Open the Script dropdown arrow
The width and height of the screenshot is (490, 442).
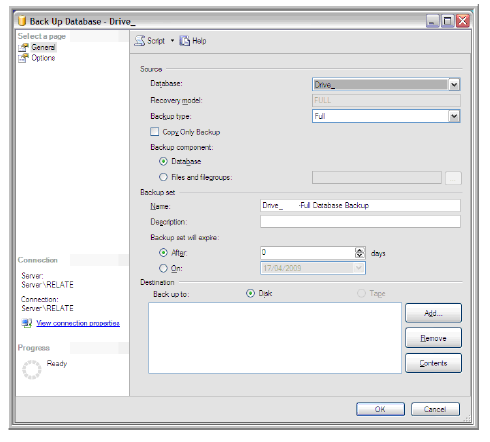click(172, 41)
